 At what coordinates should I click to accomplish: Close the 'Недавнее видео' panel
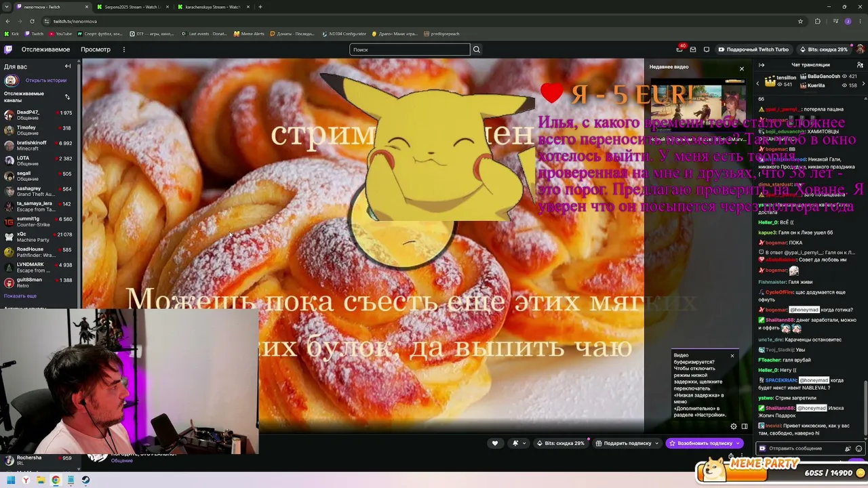[x=742, y=69]
